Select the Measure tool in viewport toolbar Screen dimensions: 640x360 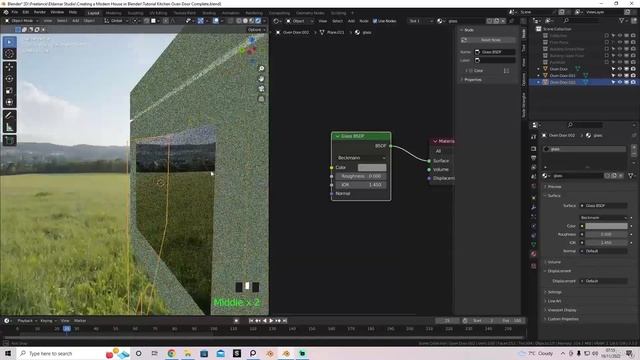(x=9, y=128)
